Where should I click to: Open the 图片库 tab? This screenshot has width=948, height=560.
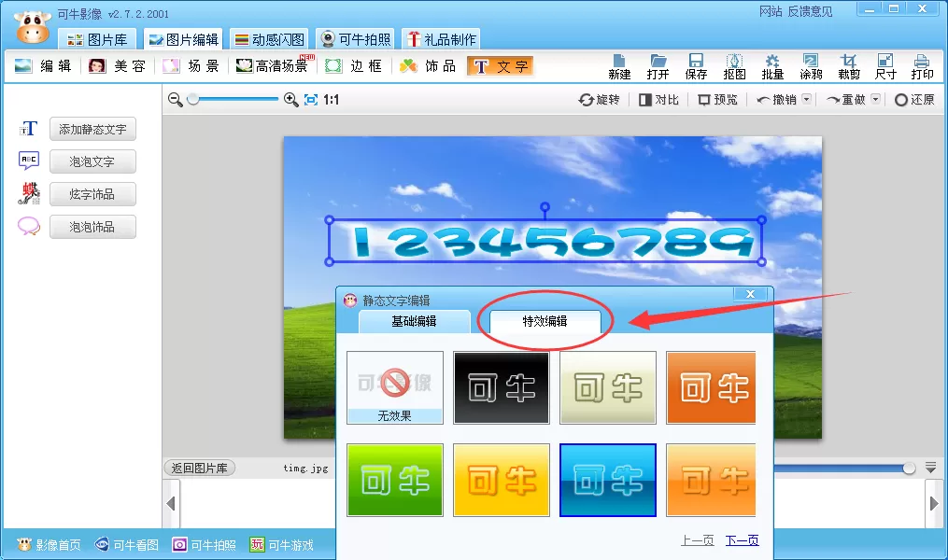pyautogui.click(x=97, y=40)
